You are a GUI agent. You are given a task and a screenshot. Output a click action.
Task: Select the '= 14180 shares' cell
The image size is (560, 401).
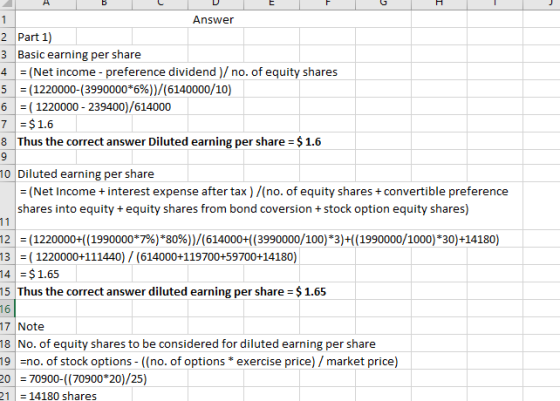point(58,395)
